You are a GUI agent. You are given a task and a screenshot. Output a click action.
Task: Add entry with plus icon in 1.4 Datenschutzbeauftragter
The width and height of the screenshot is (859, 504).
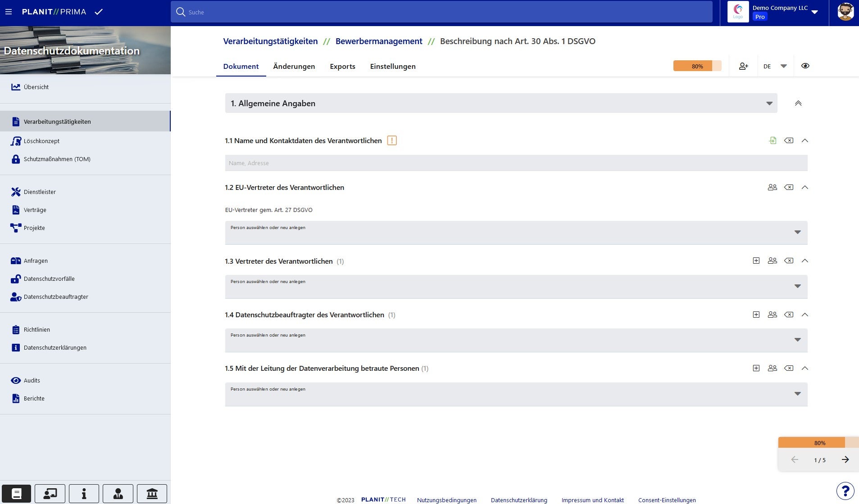click(x=756, y=315)
